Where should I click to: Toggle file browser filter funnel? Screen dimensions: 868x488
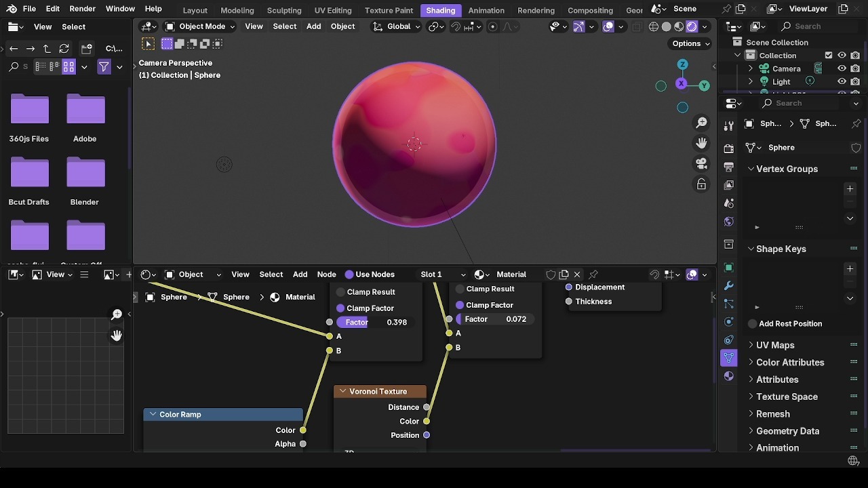click(104, 66)
